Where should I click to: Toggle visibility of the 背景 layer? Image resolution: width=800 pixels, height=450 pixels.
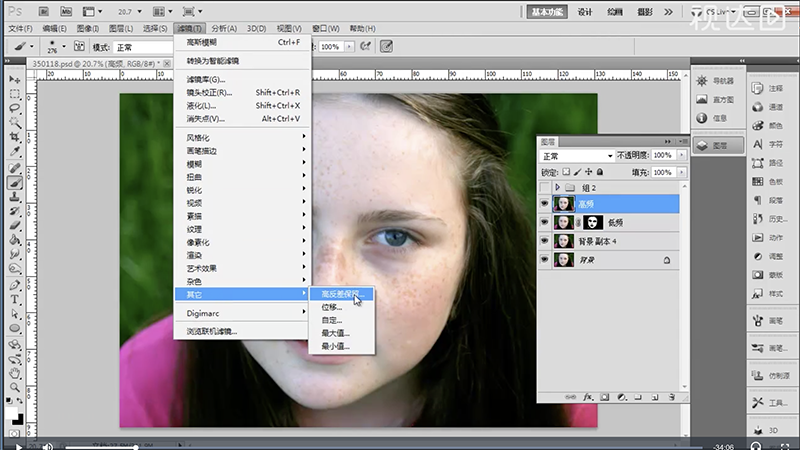pos(544,260)
